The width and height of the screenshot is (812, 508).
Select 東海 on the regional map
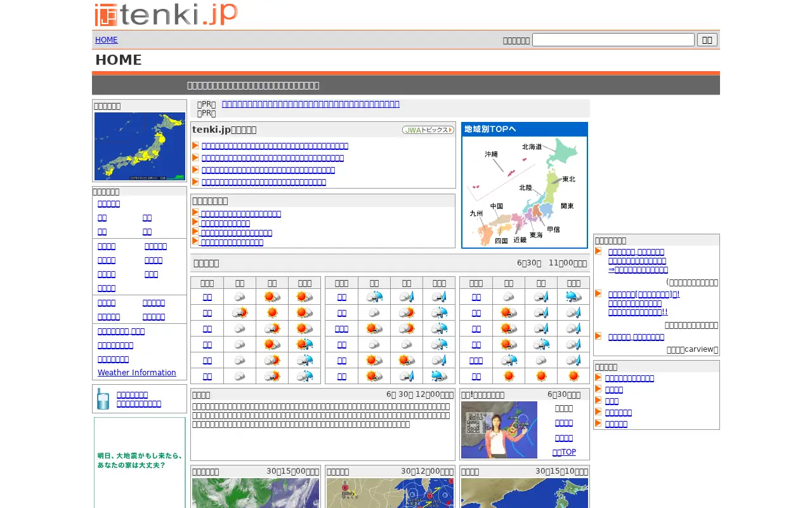[536, 235]
